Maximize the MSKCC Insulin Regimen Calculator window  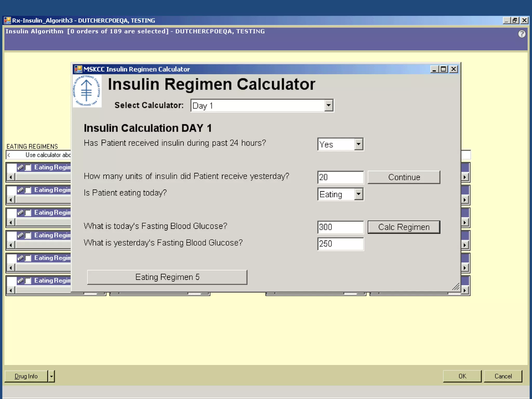[x=443, y=69]
